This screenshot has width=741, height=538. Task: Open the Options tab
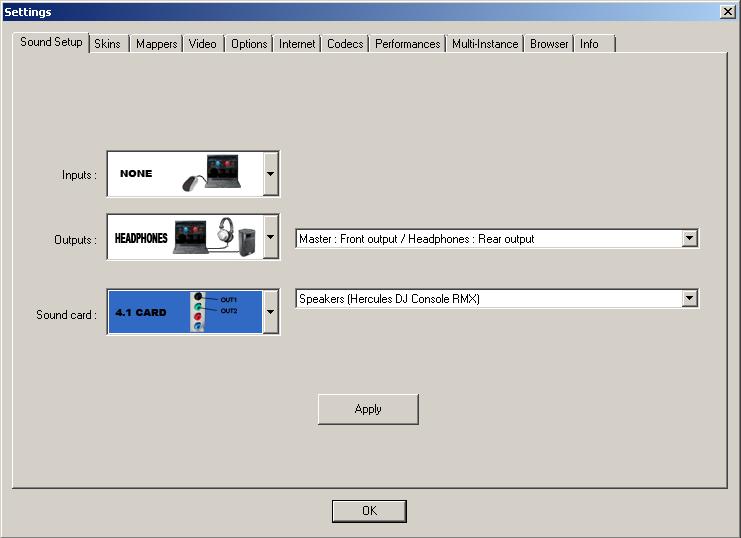point(249,44)
